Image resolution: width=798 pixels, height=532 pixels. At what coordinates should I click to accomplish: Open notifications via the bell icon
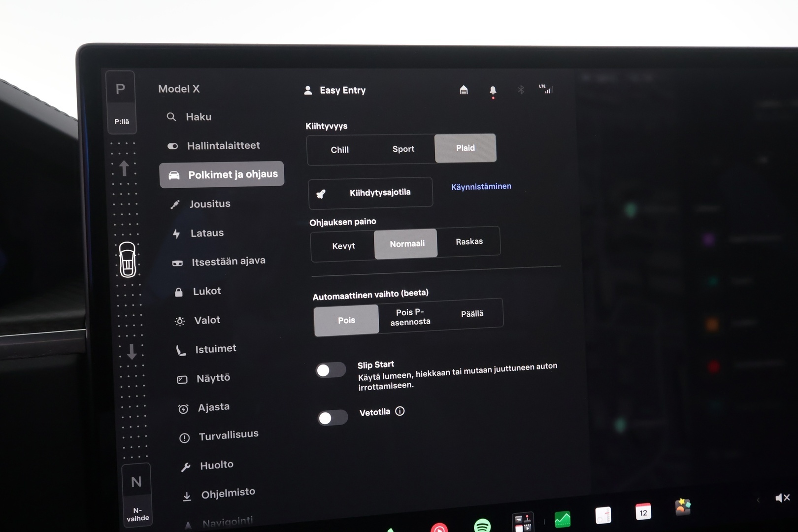[493, 91]
